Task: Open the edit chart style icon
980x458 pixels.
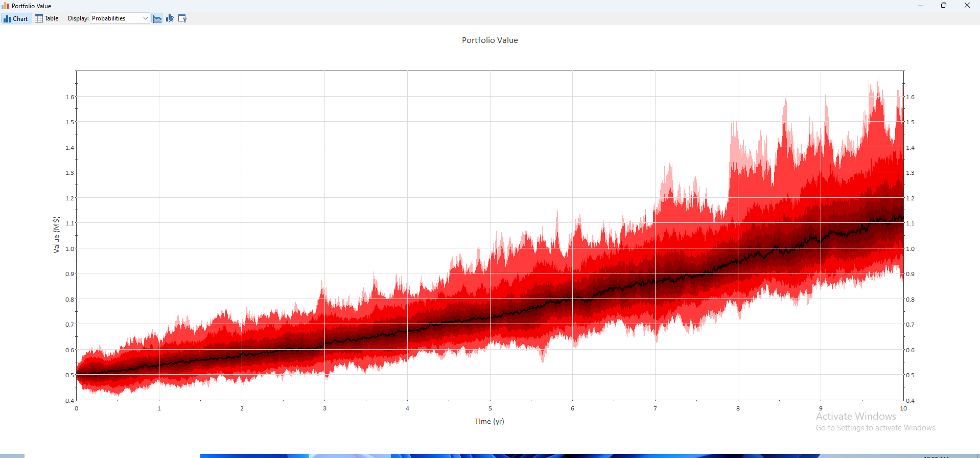Action: pos(170,18)
